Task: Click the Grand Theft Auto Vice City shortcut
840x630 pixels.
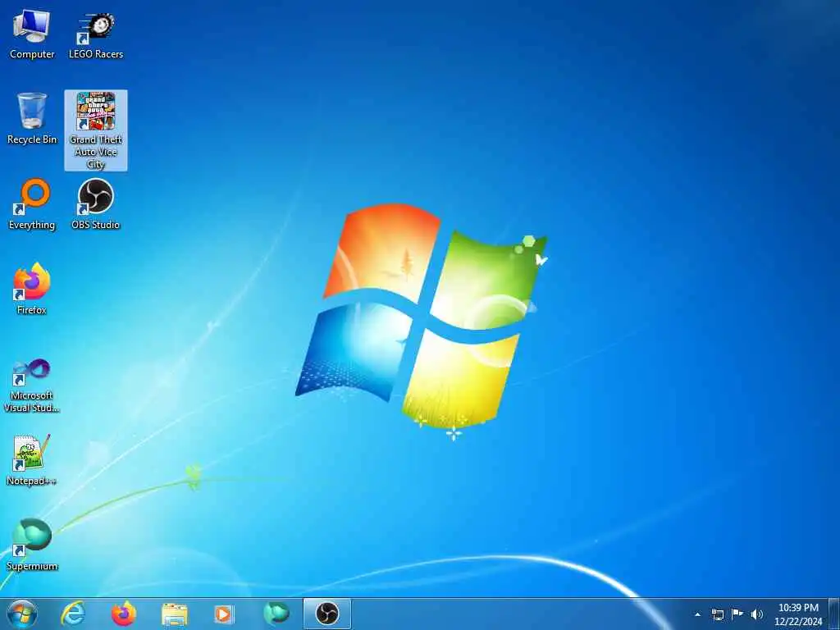Action: pyautogui.click(x=96, y=130)
